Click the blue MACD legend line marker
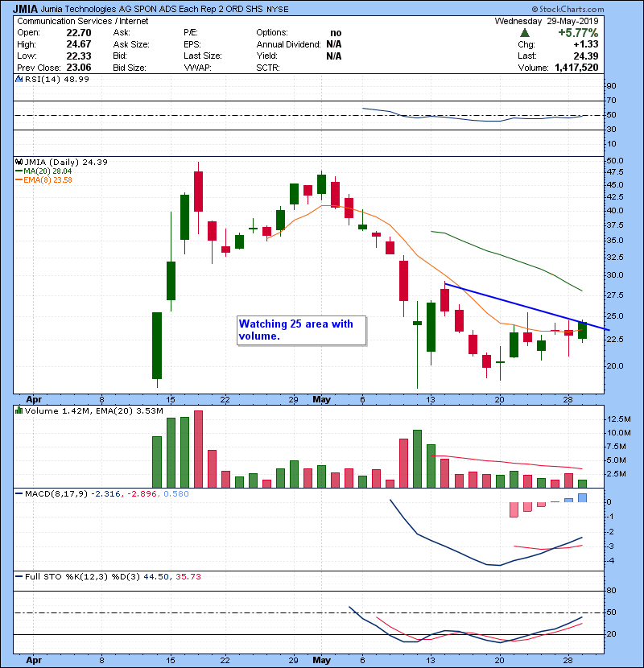The height and width of the screenshot is (668, 644). point(19,494)
